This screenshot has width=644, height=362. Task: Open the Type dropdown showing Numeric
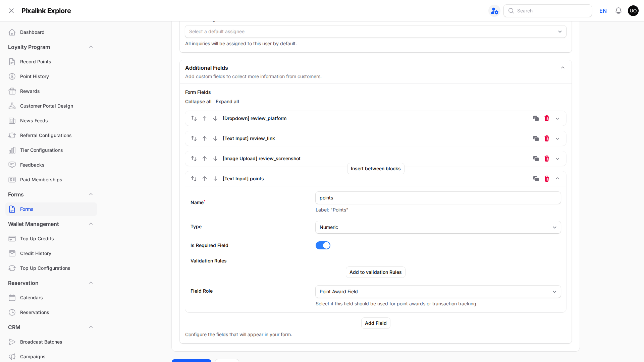click(438, 227)
